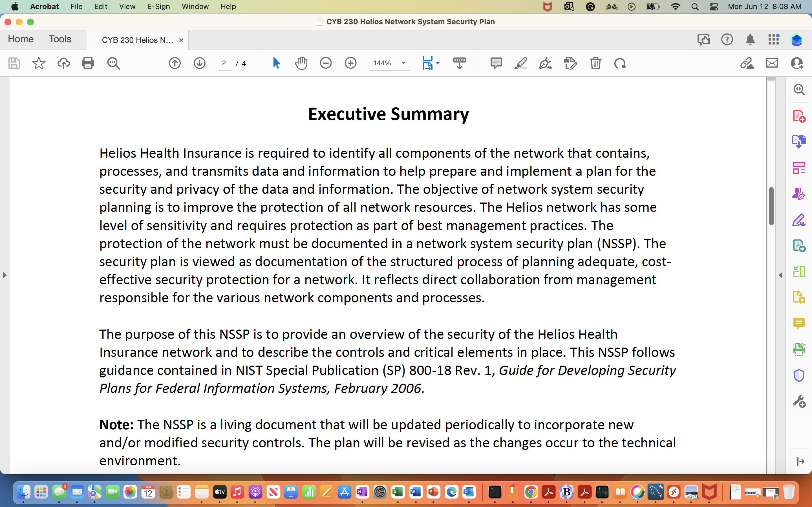Open macOS Control Center toggles

[x=714, y=7]
